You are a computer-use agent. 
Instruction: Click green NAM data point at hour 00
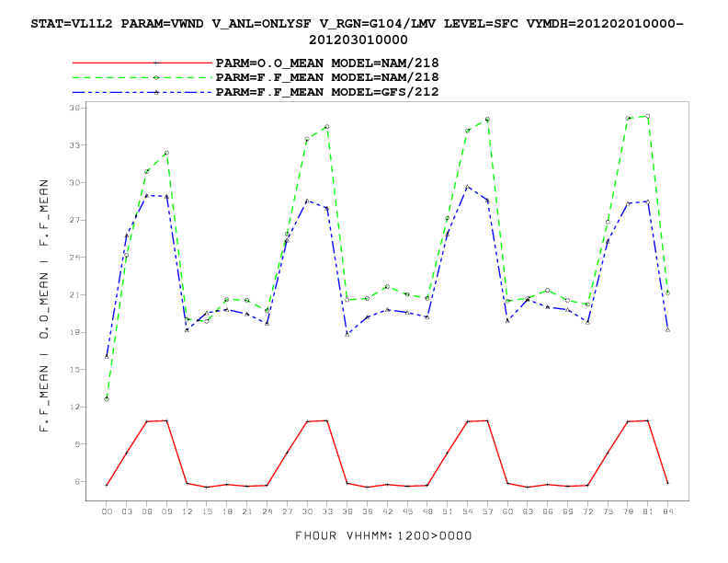pyautogui.click(x=107, y=399)
